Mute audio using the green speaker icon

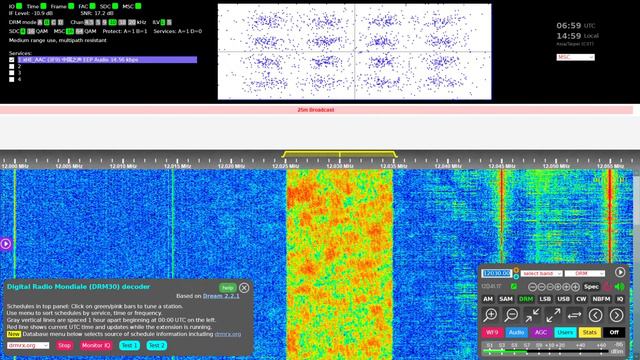pos(619,287)
